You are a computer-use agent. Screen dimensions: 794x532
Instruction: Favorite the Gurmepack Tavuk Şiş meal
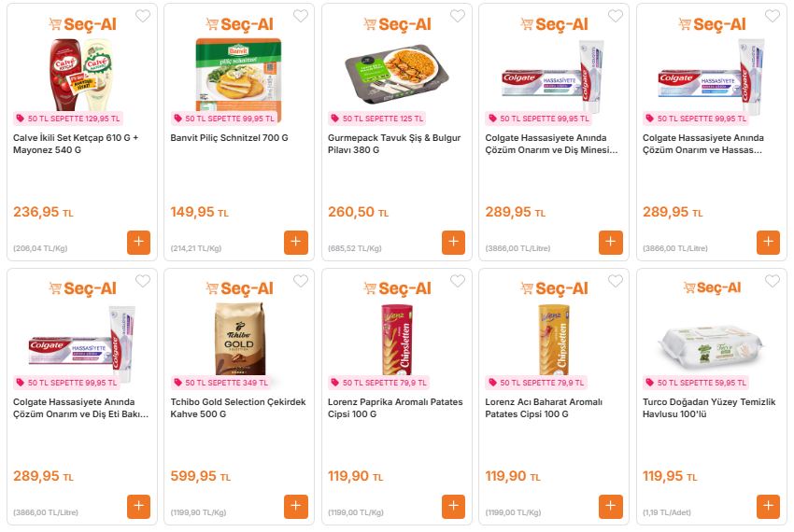pos(457,16)
